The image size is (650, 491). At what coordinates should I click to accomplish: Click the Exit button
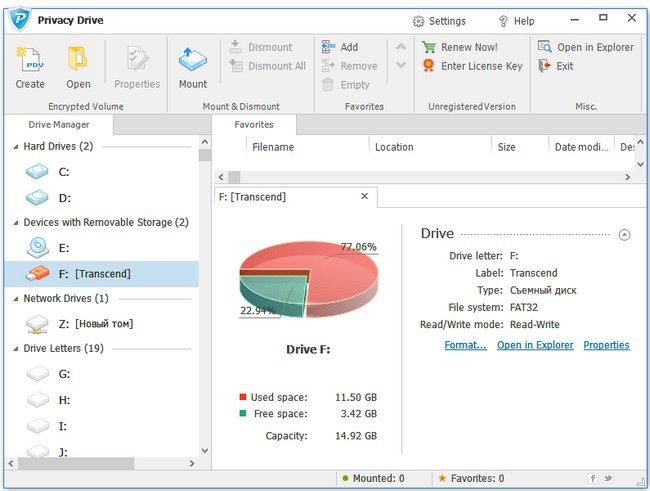tap(555, 66)
